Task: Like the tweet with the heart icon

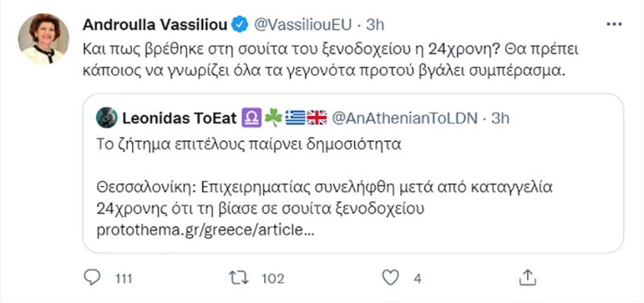Action: point(390,278)
